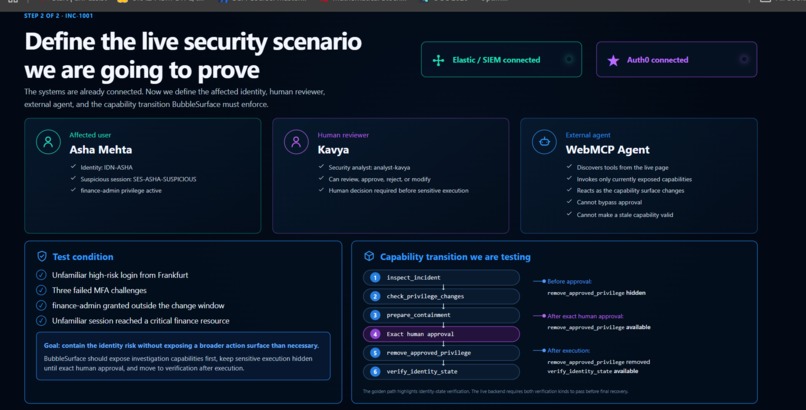Click Invokes only currently exposed capabilities
Screen dimensions: 806x410
(x=634, y=179)
